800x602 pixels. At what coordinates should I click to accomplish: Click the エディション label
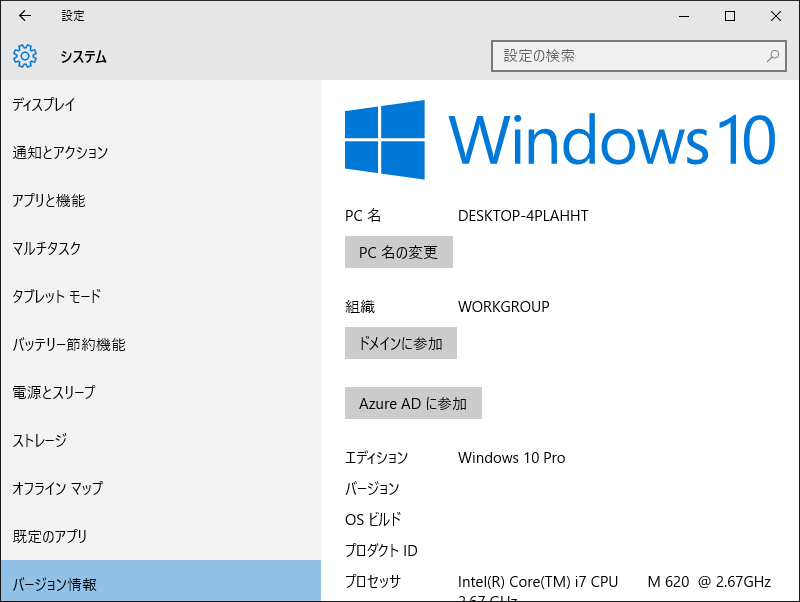click(x=377, y=458)
